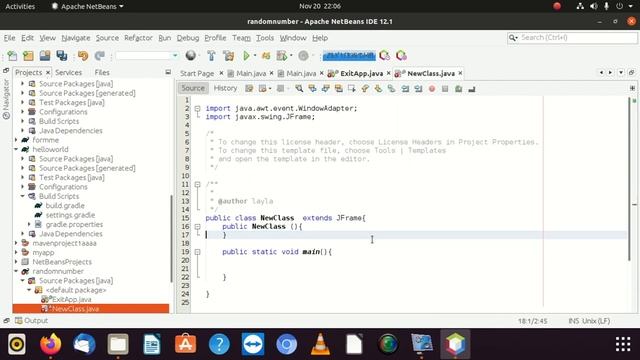Open Firefox from the dock
Viewport: 640px width, 360px height.
pyautogui.click(x=51, y=344)
